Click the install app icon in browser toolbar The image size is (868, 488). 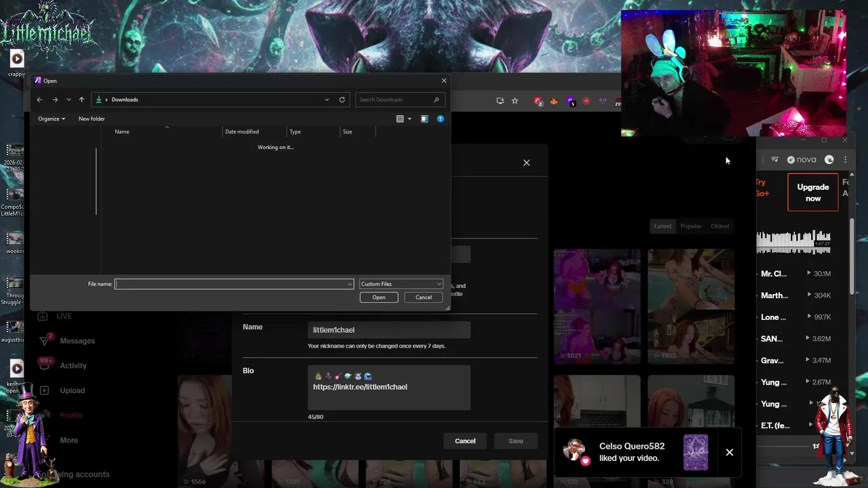(x=500, y=101)
